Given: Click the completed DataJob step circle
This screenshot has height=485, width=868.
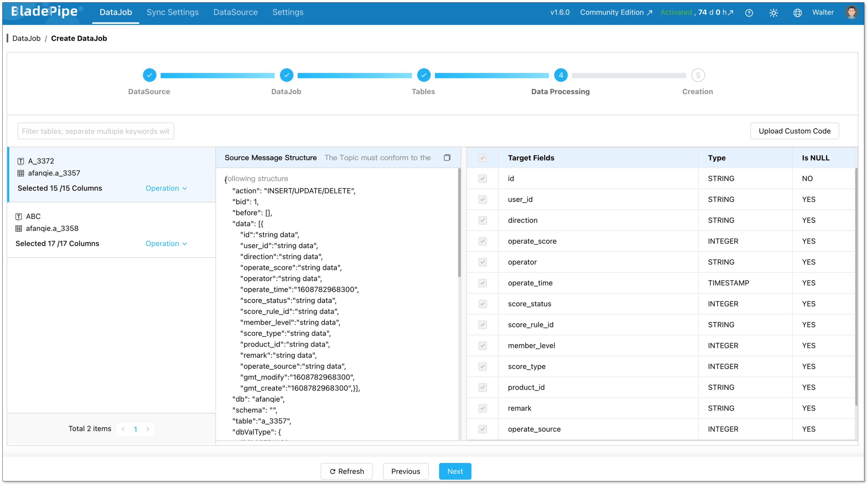Looking at the screenshot, I should click(x=286, y=75).
